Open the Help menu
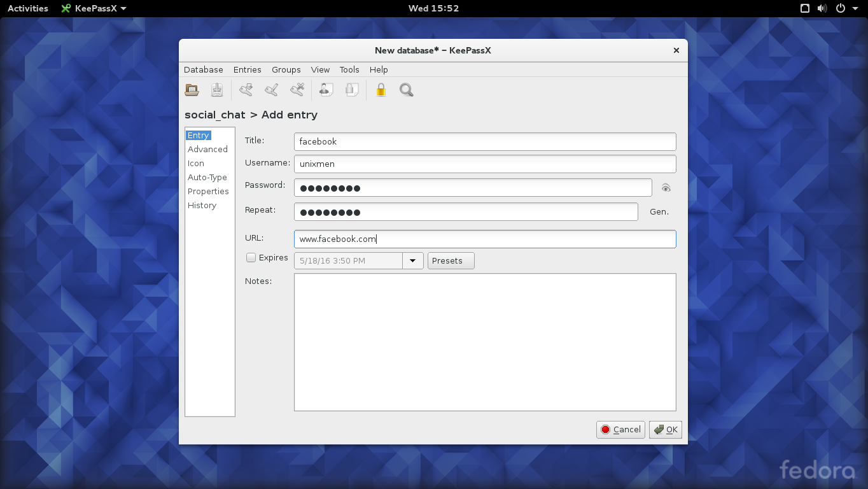Viewport: 868px width, 489px height. click(x=379, y=70)
